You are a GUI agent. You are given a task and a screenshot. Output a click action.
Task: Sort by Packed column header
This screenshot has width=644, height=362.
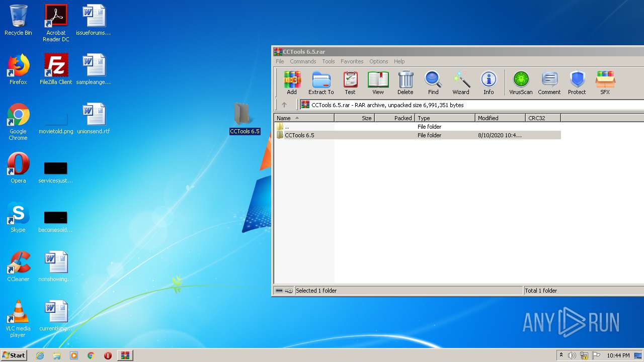[394, 118]
